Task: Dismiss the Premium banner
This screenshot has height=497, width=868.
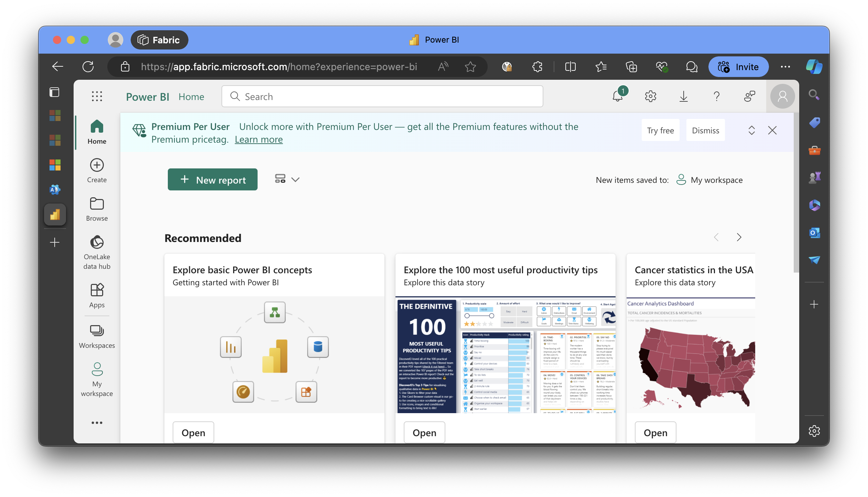Action: click(705, 130)
